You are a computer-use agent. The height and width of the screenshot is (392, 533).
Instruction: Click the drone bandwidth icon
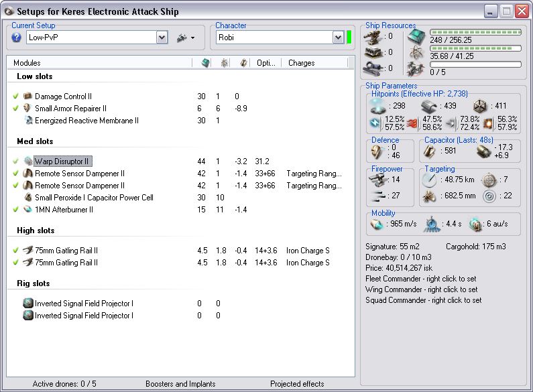[416, 69]
